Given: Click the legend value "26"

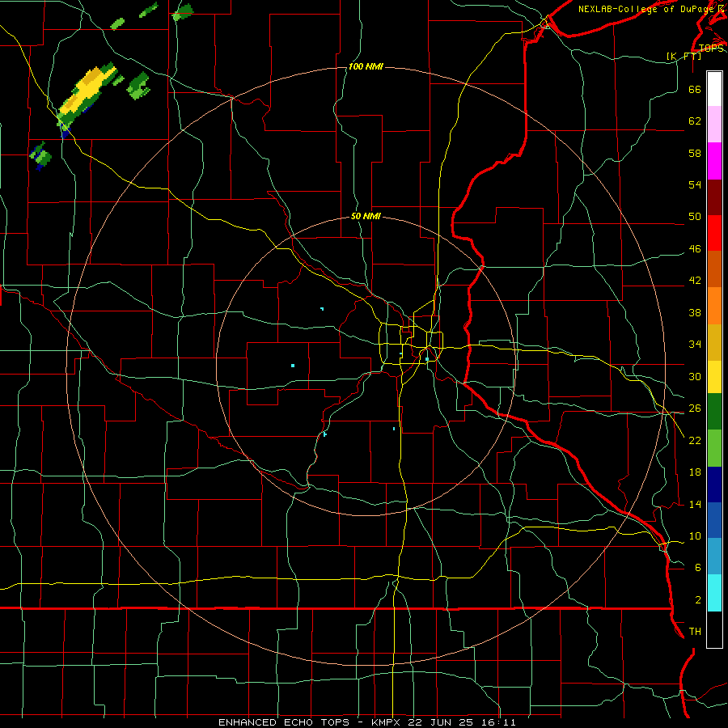Looking at the screenshot, I should point(695,408).
